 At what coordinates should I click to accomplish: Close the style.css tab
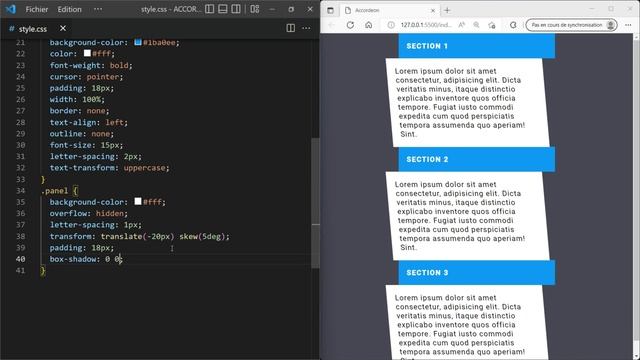point(62,28)
